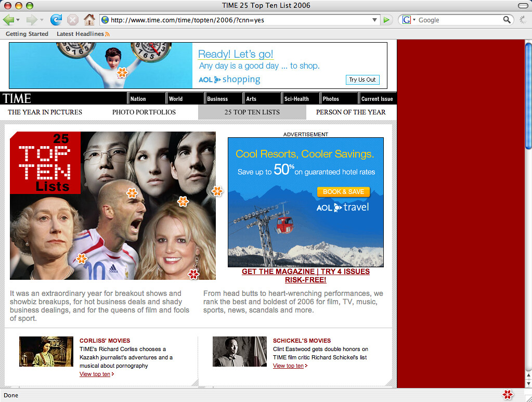Select The Year in Pictures

click(x=45, y=112)
